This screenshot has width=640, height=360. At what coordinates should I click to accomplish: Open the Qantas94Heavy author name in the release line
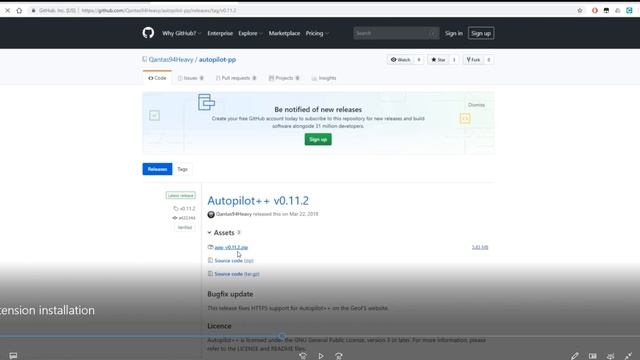233,214
